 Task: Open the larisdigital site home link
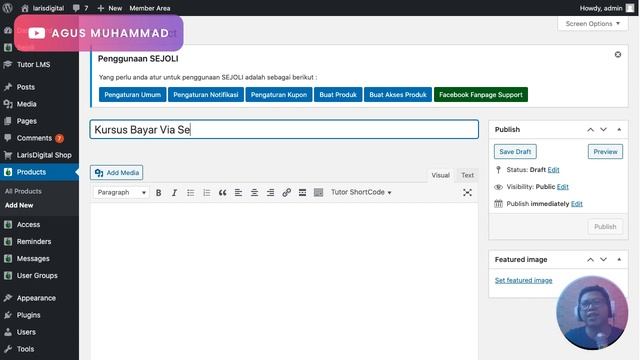[x=42, y=8]
